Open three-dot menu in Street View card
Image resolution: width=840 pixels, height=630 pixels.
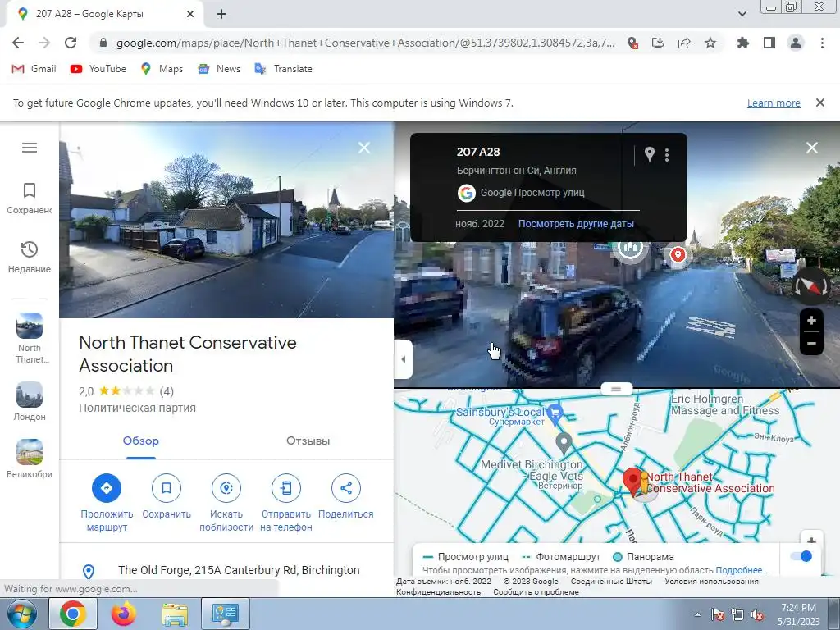[x=667, y=155]
